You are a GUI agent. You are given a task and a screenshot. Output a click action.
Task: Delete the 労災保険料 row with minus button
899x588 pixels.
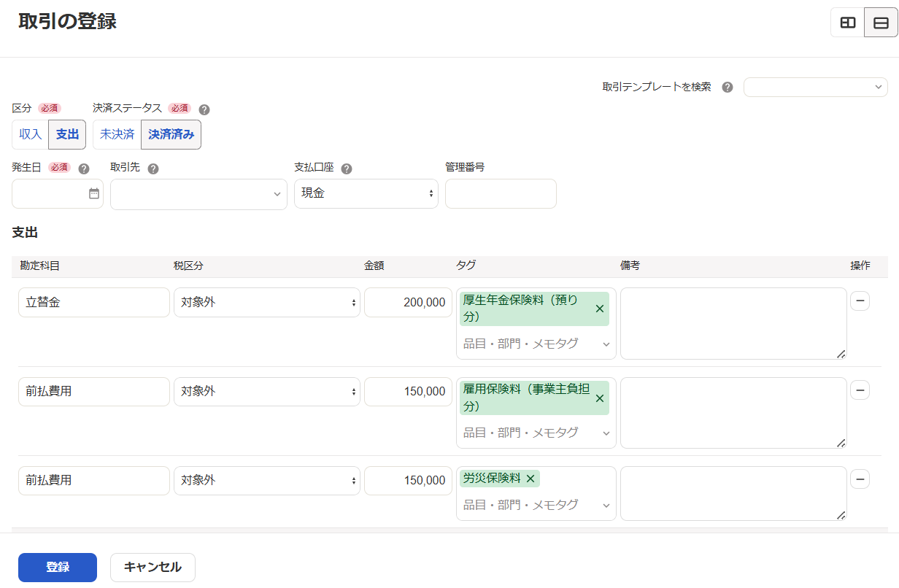coord(860,479)
